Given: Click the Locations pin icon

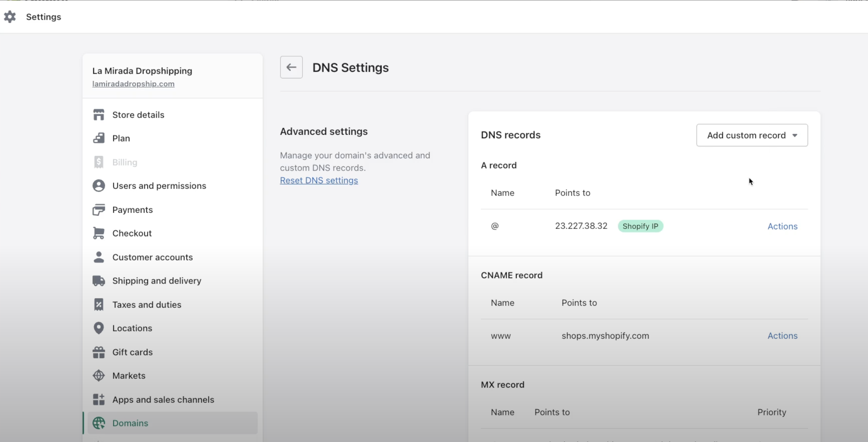Looking at the screenshot, I should (99, 328).
